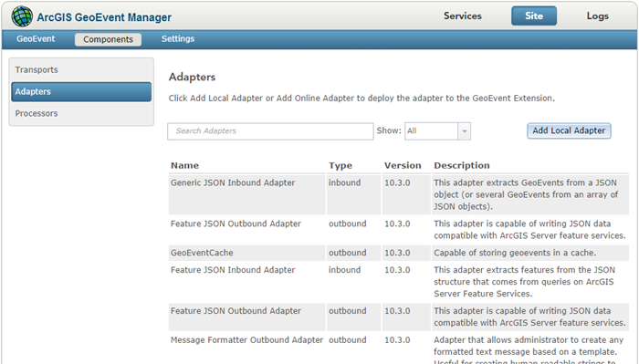The image size is (639, 364).
Task: Open the Show filter dropdown arrow
Action: 464,131
